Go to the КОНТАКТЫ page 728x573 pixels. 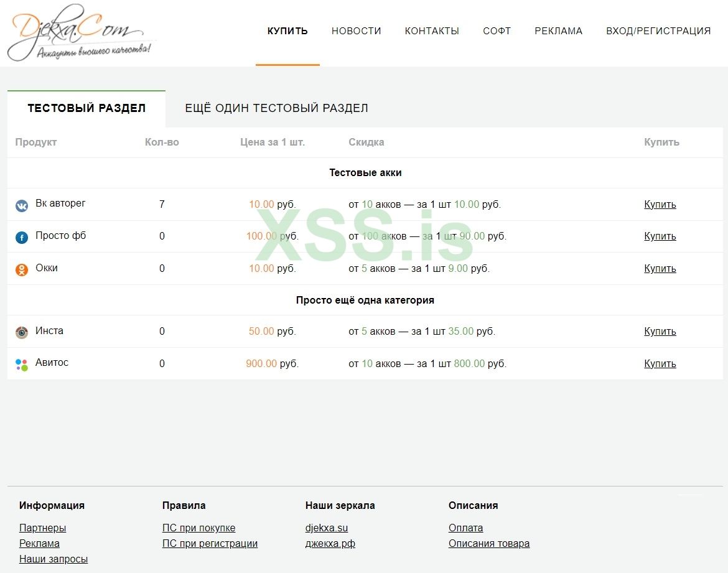point(432,31)
